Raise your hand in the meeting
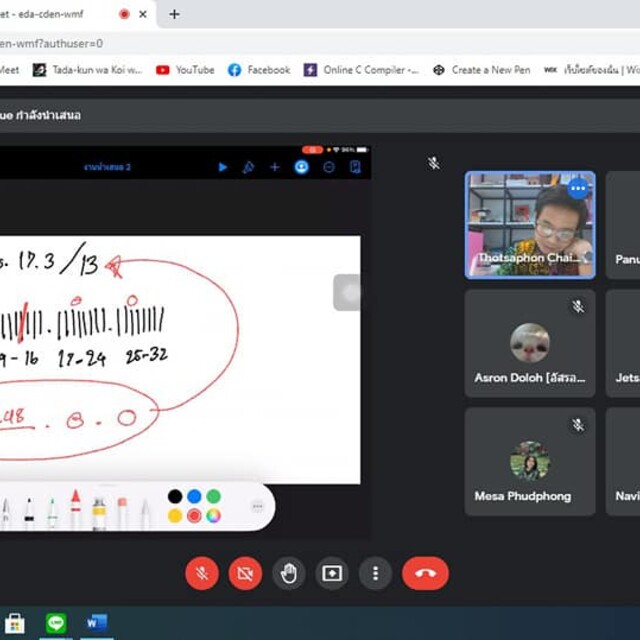This screenshot has height=640, width=640. 289,573
